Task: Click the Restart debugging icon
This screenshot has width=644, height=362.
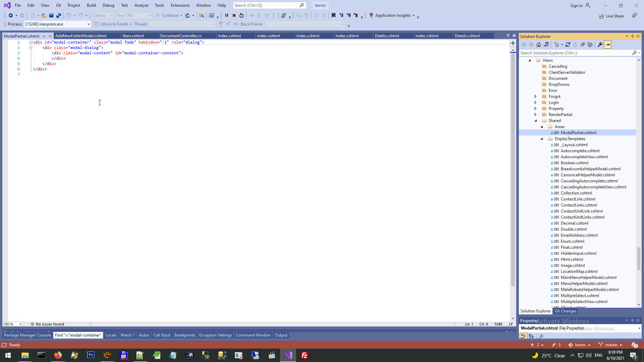Action: pos(241,15)
